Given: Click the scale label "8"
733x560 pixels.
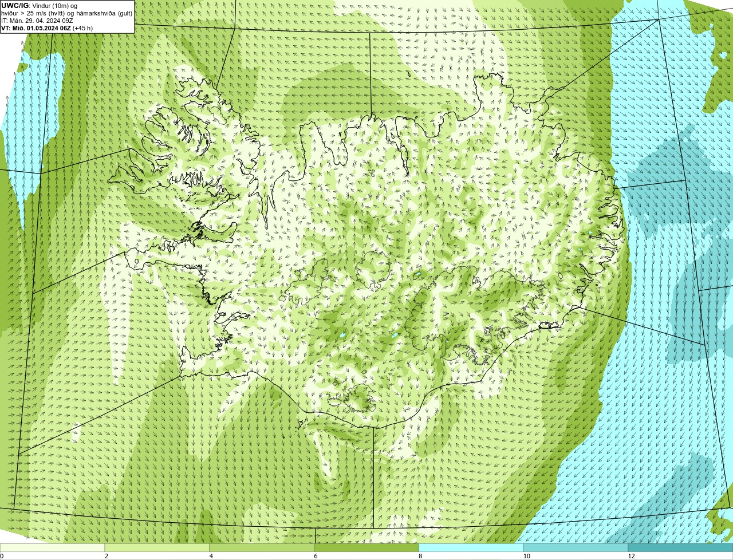Looking at the screenshot, I should [420, 556].
